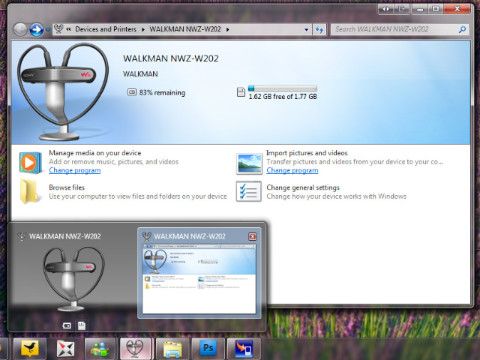Close the thumbnail preview with red X

pyautogui.click(x=252, y=236)
